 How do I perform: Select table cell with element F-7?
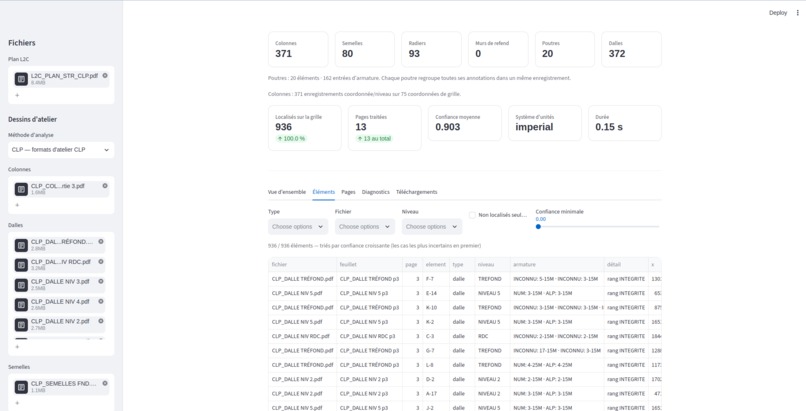click(x=436, y=279)
